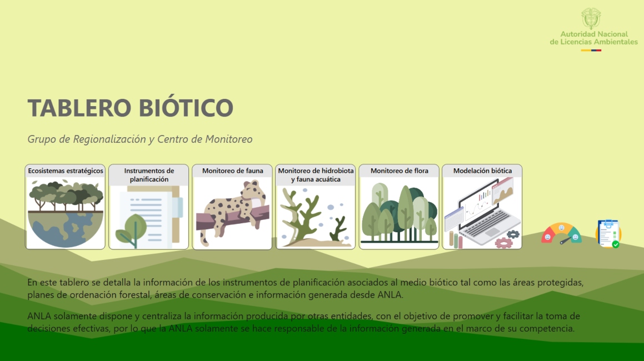Viewport: 644px width, 361px height.
Task: Click the Instrumentos de planificación navigation tile
Action: click(148, 207)
